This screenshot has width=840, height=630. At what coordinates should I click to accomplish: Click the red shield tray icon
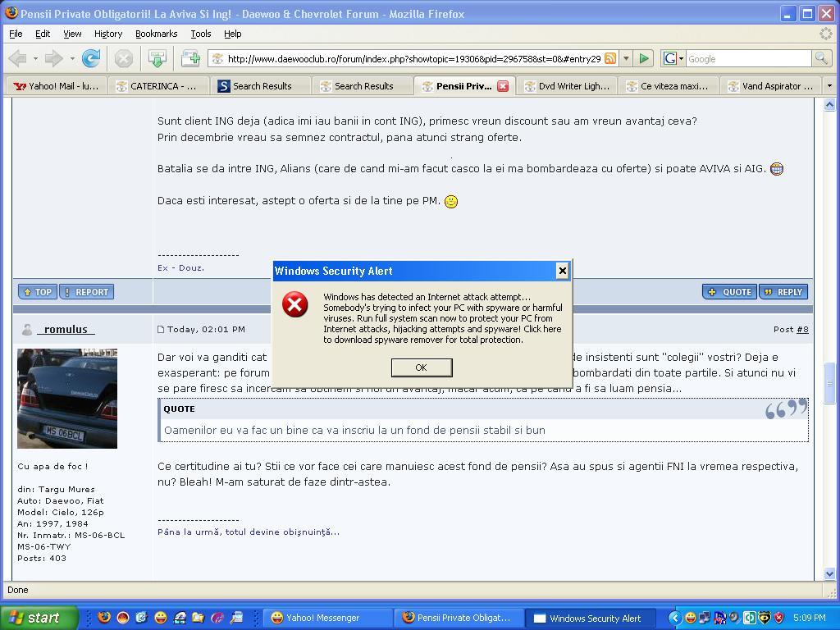pyautogui.click(x=779, y=618)
